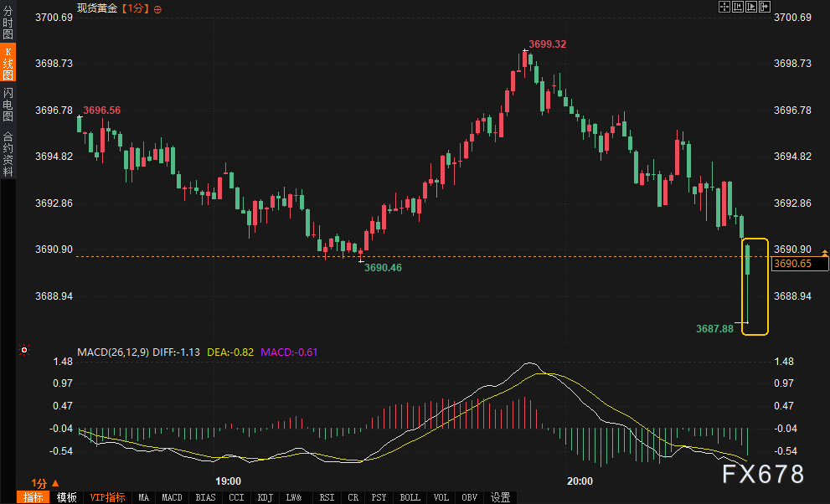Select the 指标 tab at bottom left

pyautogui.click(x=34, y=497)
